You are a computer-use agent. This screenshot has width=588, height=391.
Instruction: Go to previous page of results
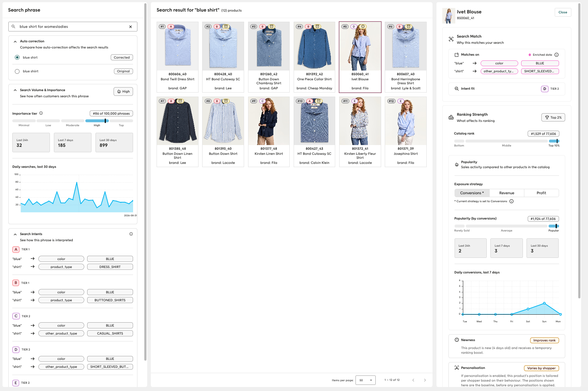(413, 380)
